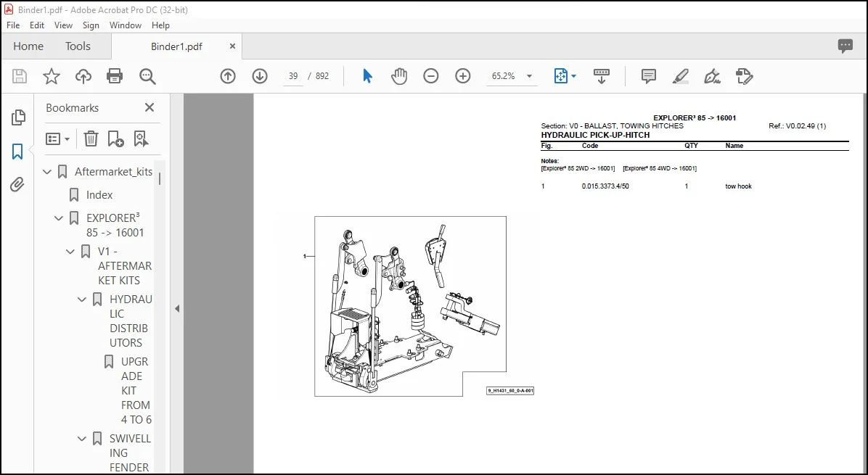Viewport: 868px width, 475px height.
Task: Collapse the EXPLORER³ 85 bookmark
Action: click(59, 218)
